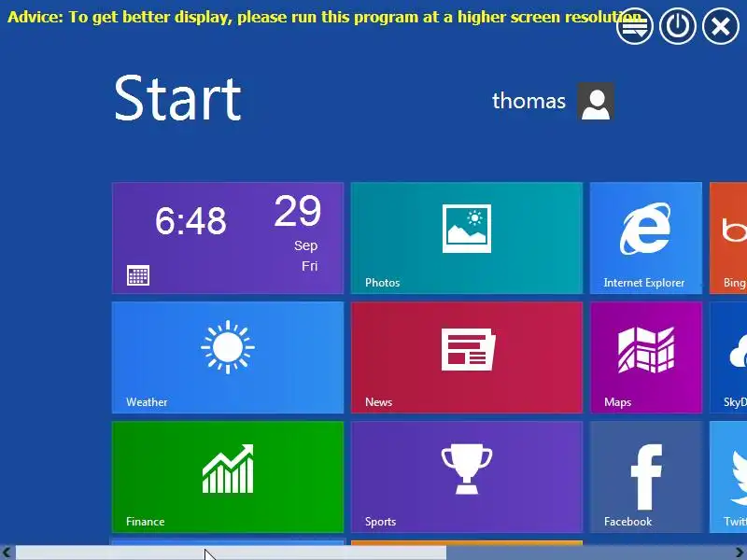Open the Sports trophy tile
The image size is (747, 560).
pyautogui.click(x=466, y=477)
